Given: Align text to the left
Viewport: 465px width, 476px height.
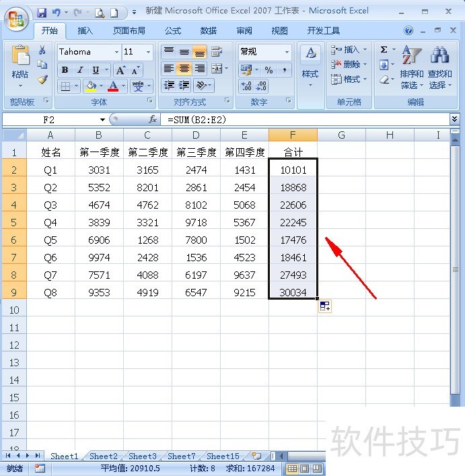Looking at the screenshot, I should click(x=169, y=69).
